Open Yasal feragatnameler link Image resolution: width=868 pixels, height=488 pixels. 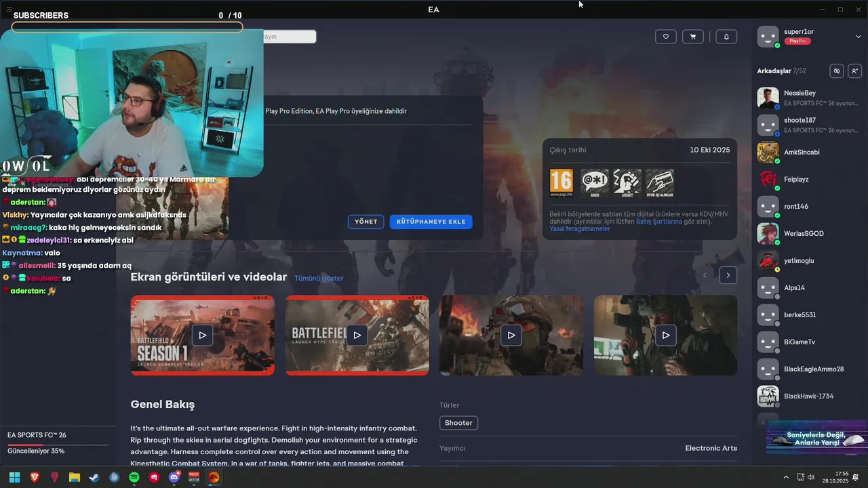click(x=580, y=229)
